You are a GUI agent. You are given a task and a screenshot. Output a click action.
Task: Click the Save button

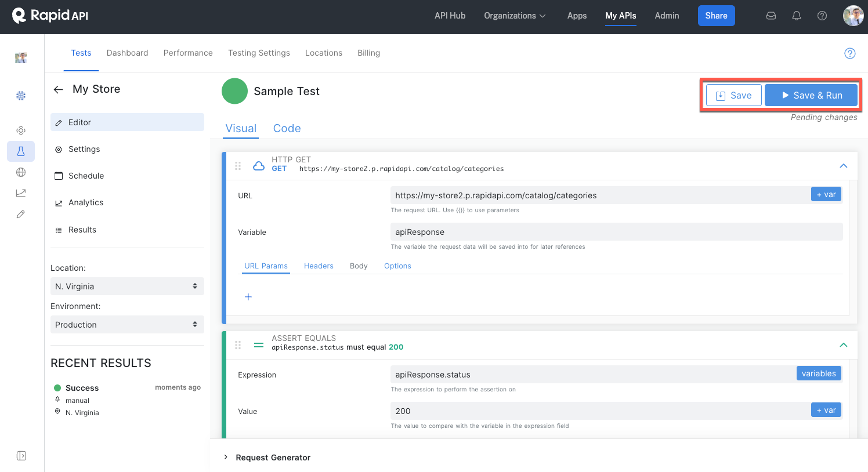point(734,96)
